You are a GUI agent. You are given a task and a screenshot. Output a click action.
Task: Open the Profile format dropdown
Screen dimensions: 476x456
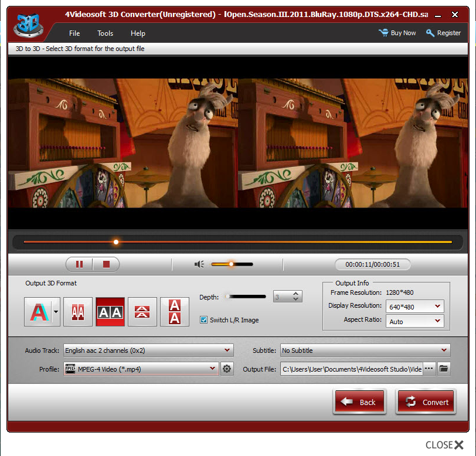[x=141, y=369]
